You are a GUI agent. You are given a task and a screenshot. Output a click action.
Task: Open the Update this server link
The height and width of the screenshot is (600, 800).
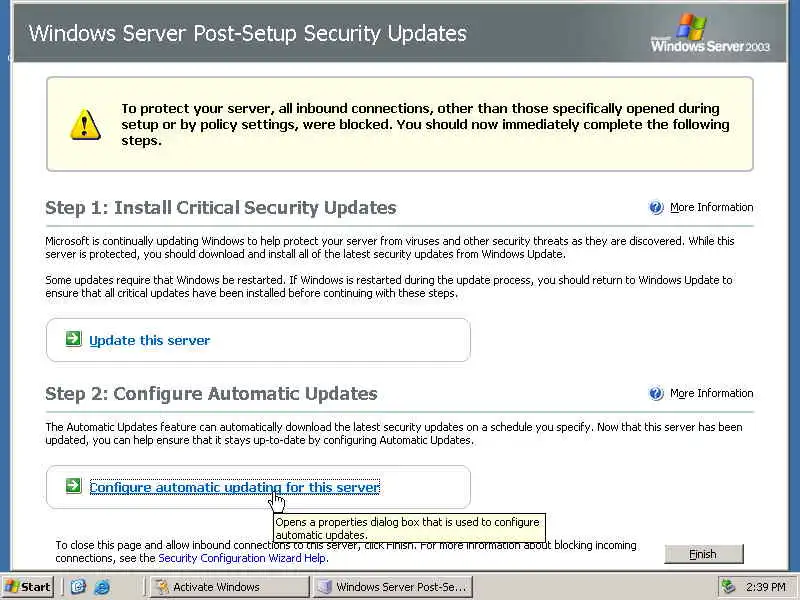coord(149,340)
